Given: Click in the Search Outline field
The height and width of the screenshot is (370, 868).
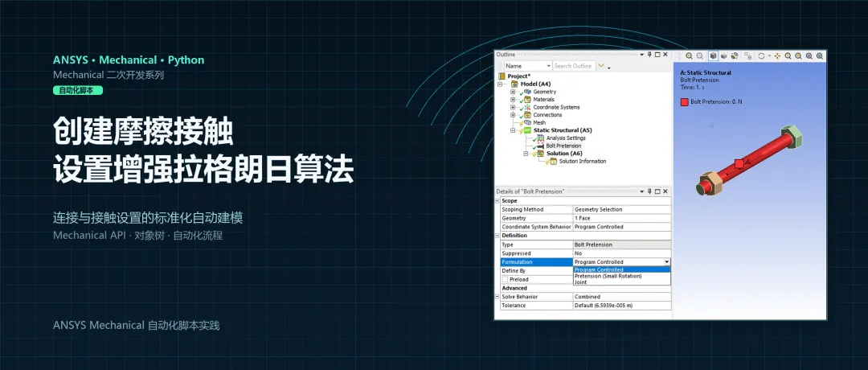Looking at the screenshot, I should point(574,66).
